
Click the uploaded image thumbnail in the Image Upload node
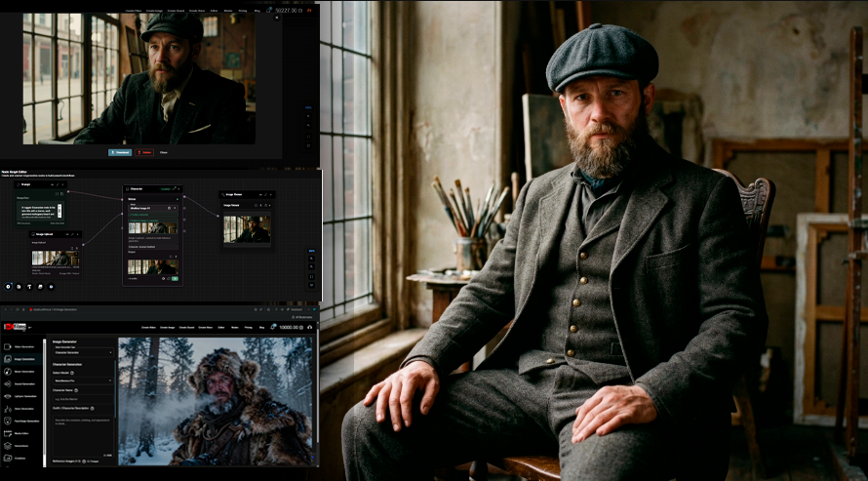tap(56, 258)
